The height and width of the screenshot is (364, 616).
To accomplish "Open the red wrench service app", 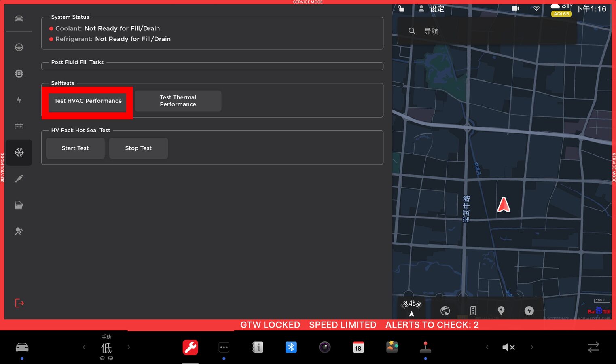I will [190, 347].
